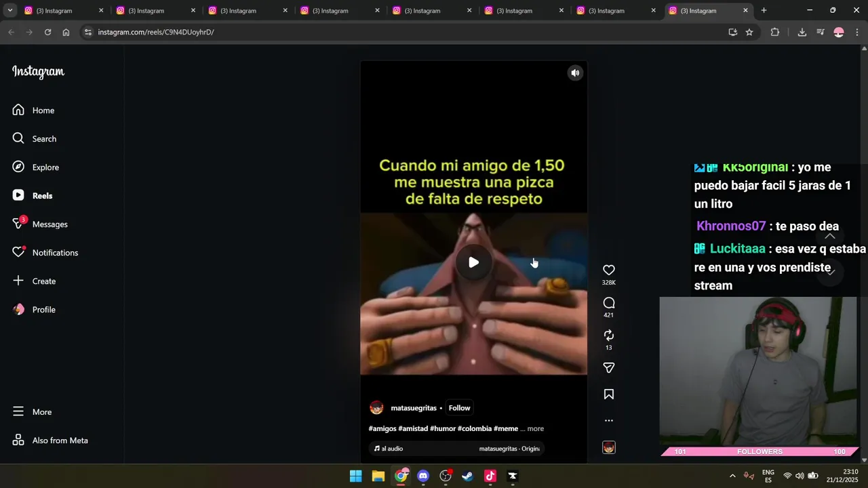The image size is (868, 488).
Task: Open Chrome tab search dropdown
Action: [x=10, y=10]
